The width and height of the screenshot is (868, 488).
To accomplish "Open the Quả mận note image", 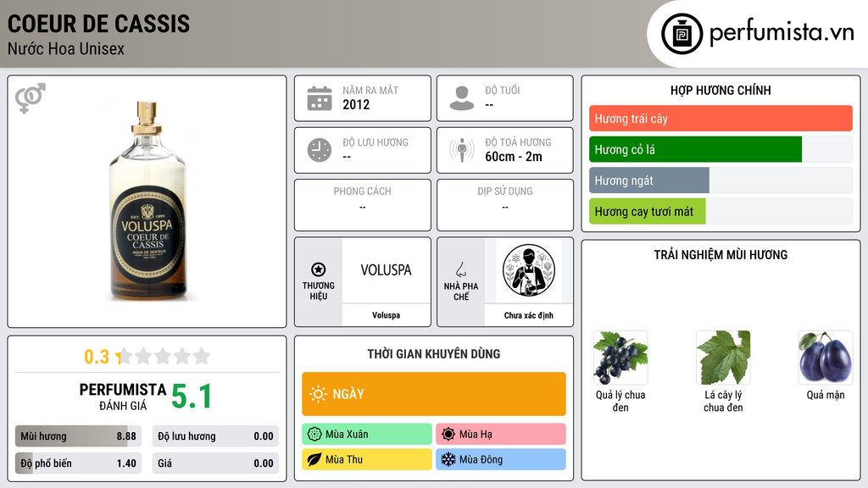I will click(826, 358).
